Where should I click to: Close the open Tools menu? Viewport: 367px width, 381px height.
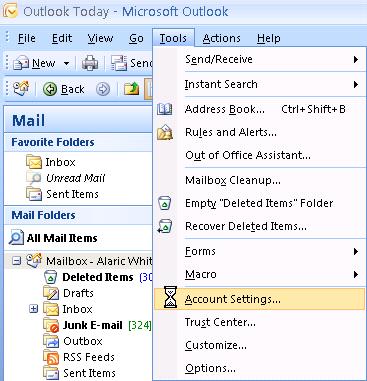[173, 38]
